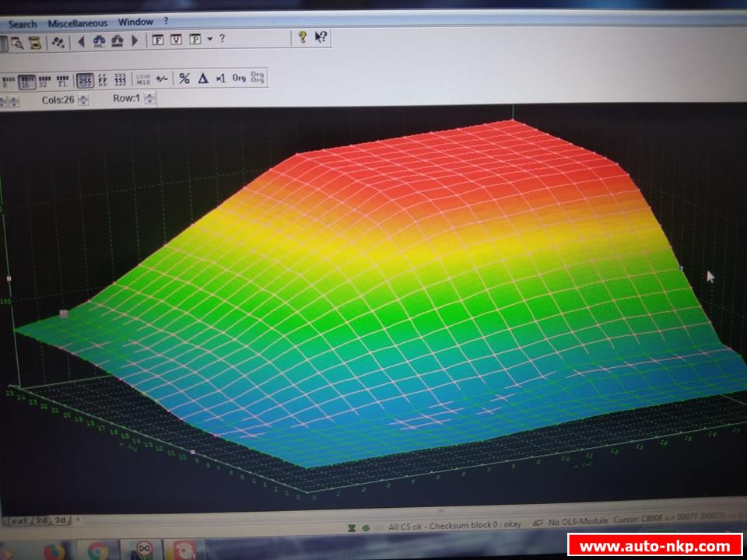Viewport: 747px width, 560px height.
Task: Open the red app icon on taskbar
Action: point(184,550)
